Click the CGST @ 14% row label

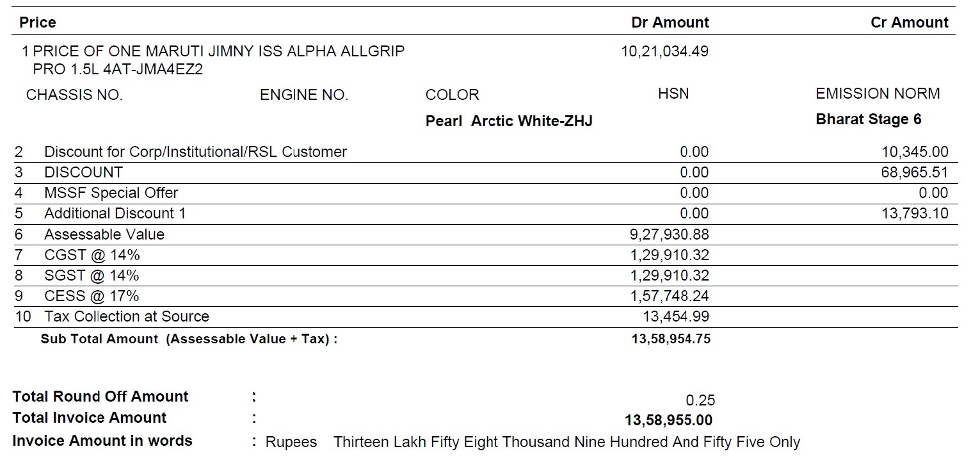[92, 255]
